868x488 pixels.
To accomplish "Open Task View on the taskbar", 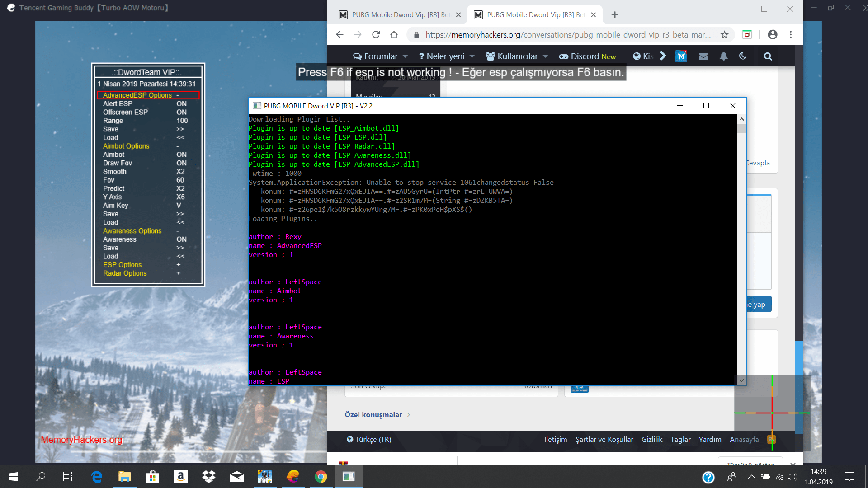I will coord(68,477).
